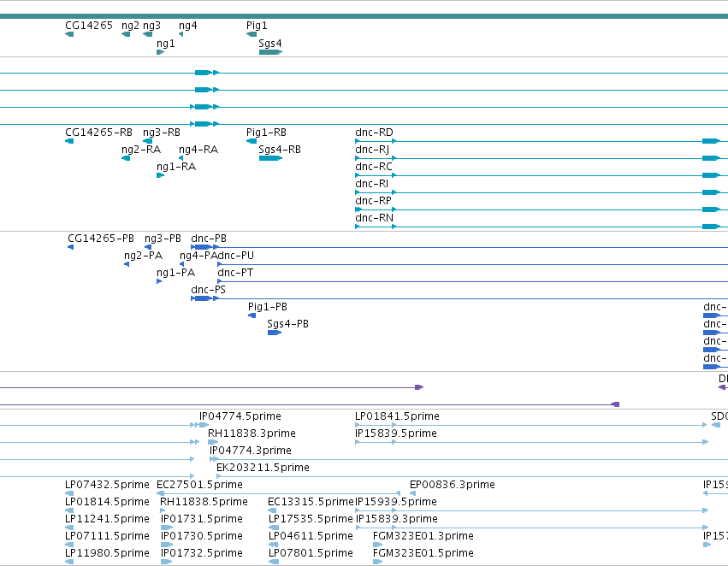Open transcript CG14265-RB
The image size is (728, 566).
pyautogui.click(x=99, y=133)
